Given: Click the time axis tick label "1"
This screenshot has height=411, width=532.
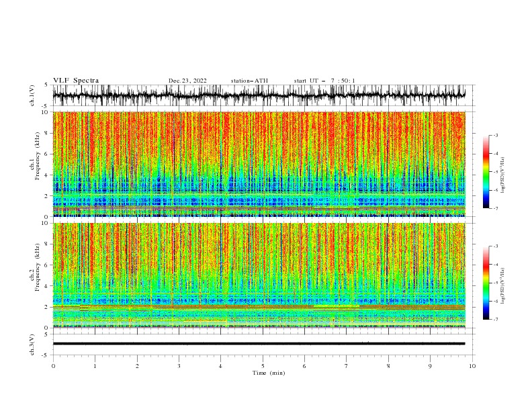Looking at the screenshot, I should 95,366.
